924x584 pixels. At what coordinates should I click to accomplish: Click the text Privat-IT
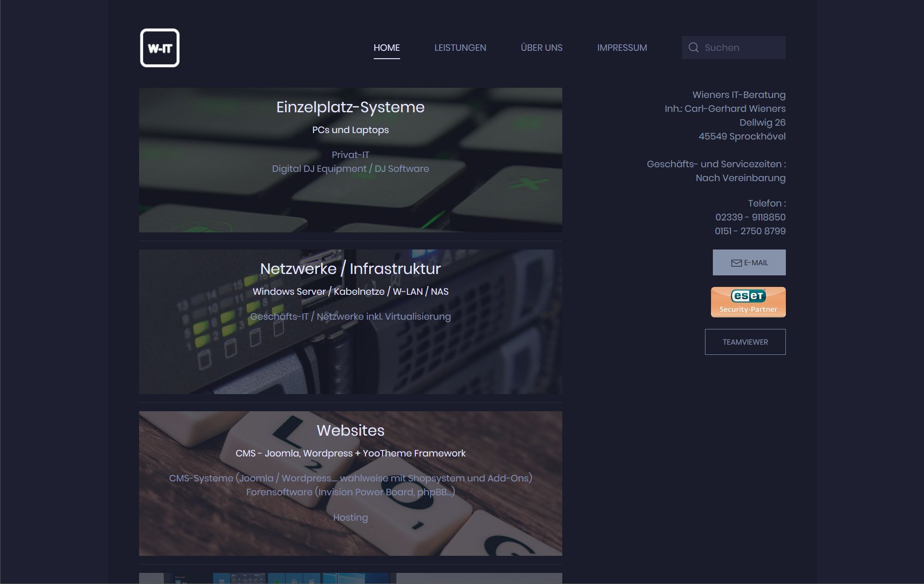coord(351,155)
